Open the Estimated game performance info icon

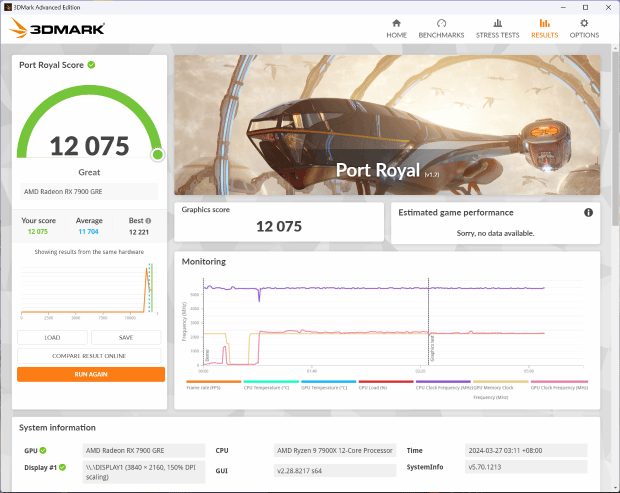pyautogui.click(x=588, y=213)
